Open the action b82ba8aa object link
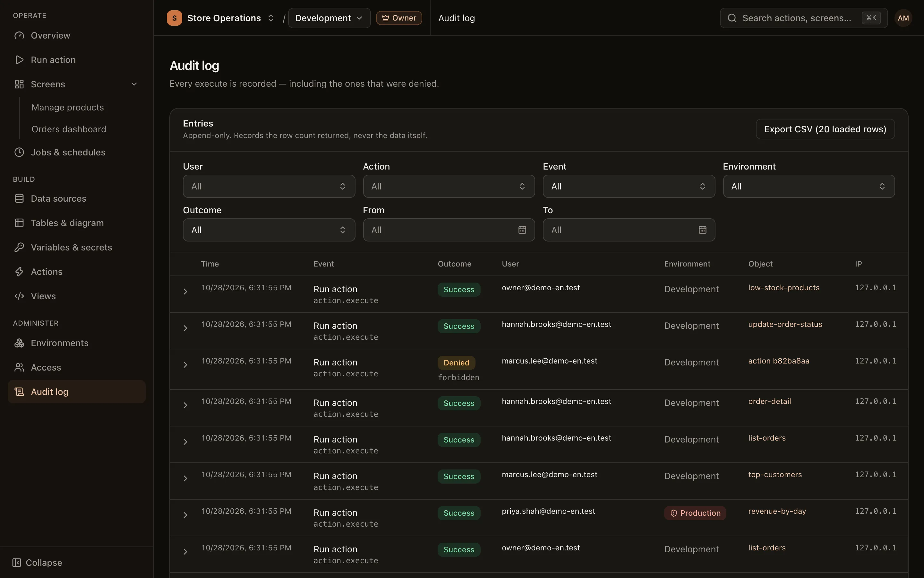The image size is (924, 578). 779,361
